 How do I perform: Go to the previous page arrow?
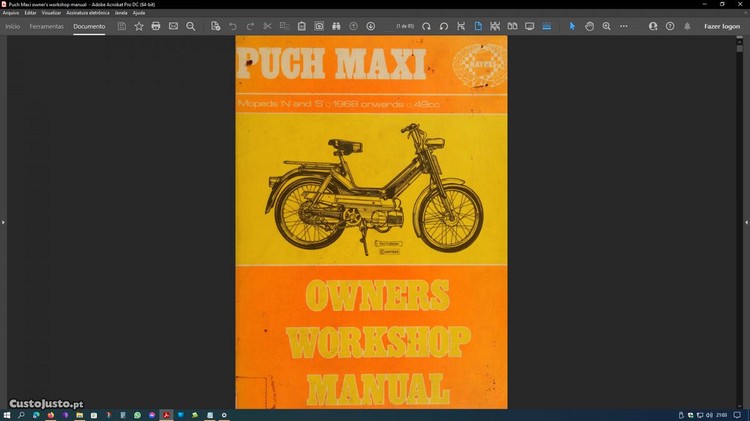(353, 26)
